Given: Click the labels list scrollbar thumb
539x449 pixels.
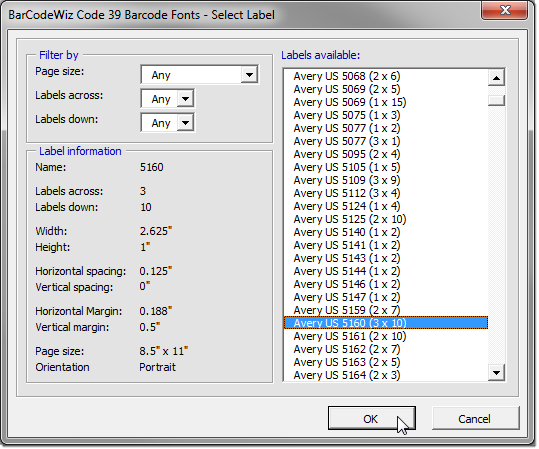Looking at the screenshot, I should [496, 100].
